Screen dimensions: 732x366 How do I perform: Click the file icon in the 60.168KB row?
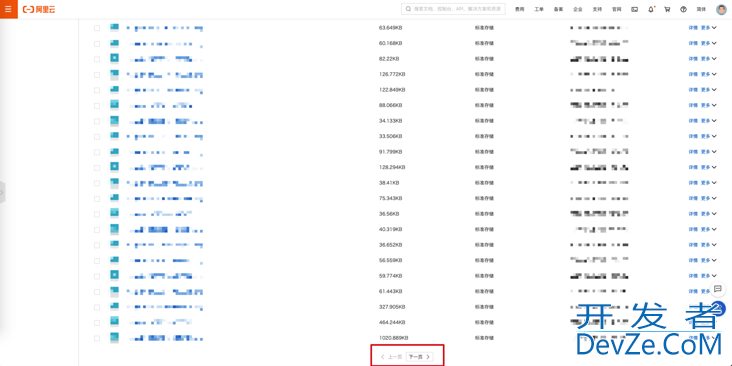pos(114,43)
